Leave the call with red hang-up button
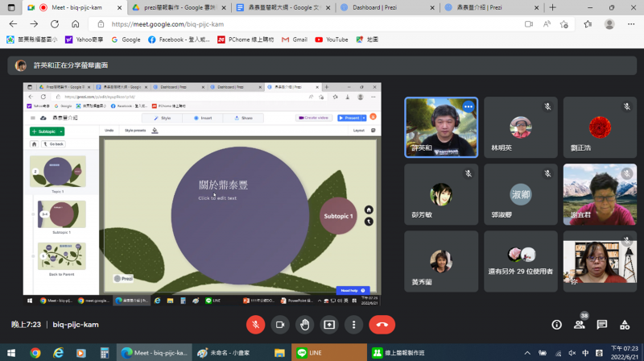The width and height of the screenshot is (644, 361). point(382,324)
